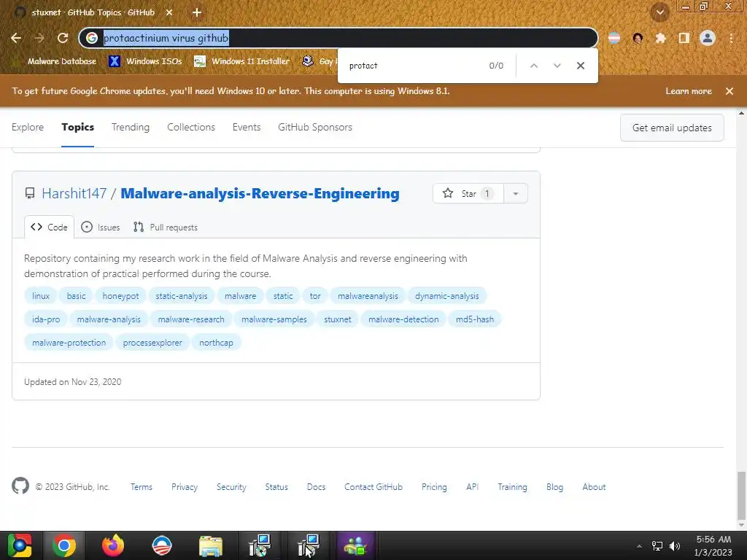The width and height of the screenshot is (747, 560).
Task: Open the malware-samples topic tag
Action: tap(274, 319)
